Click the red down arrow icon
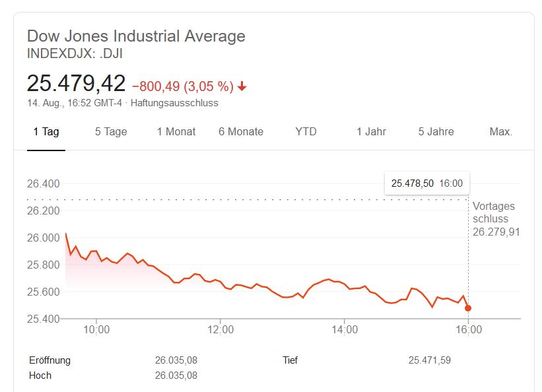542x392 pixels. click(242, 86)
